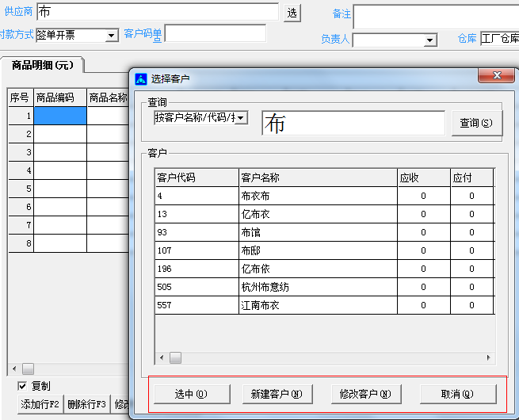Click the 客户名称 column header
This screenshot has width=519, height=420.
tap(318, 178)
